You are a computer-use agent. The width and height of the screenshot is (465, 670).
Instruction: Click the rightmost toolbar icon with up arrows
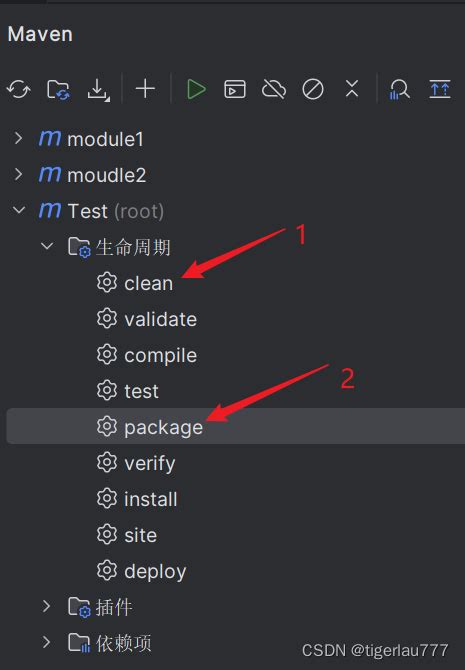click(x=440, y=89)
